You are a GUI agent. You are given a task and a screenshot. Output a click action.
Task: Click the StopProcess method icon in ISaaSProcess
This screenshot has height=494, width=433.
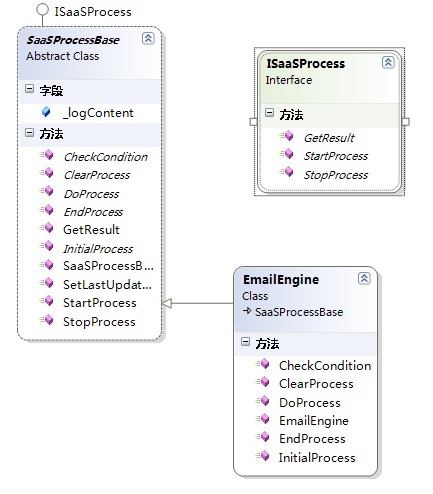click(x=286, y=172)
